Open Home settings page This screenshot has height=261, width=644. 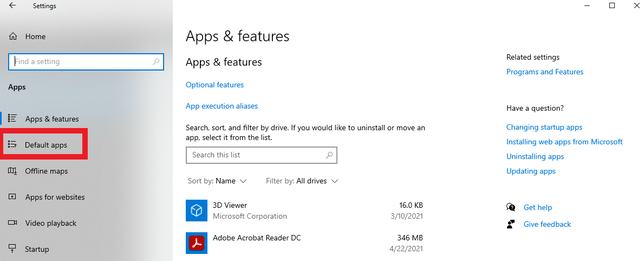[x=35, y=36]
